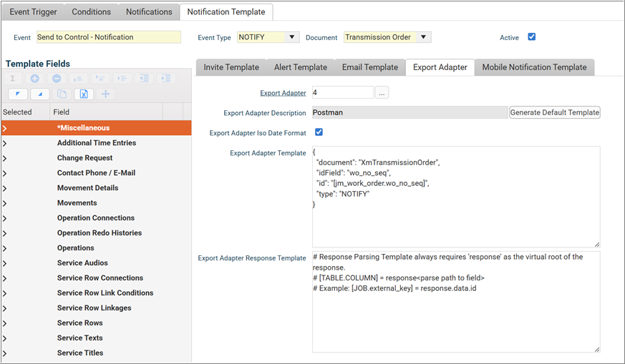Image resolution: width=625 pixels, height=364 pixels.
Task: Click the ellipsis lookup button
Action: pos(382,93)
